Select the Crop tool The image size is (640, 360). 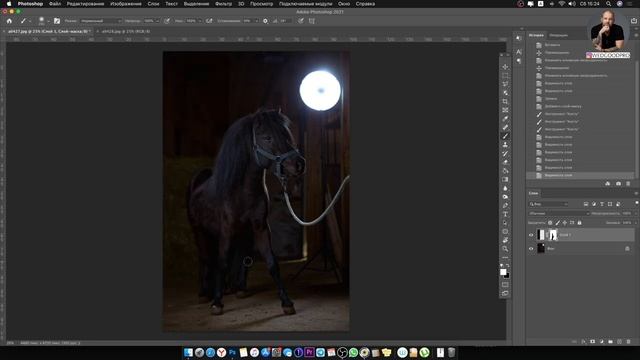coord(505,101)
